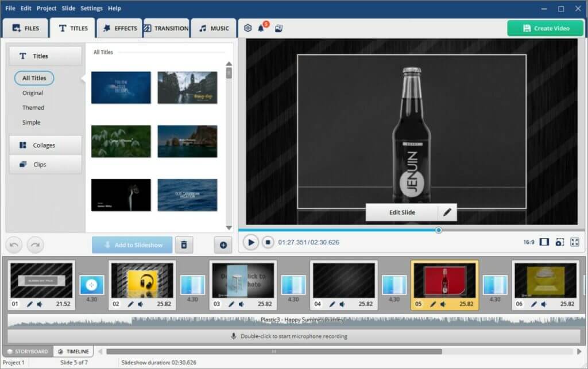
Task: Switch to the MUSIC tab
Action: tap(214, 28)
